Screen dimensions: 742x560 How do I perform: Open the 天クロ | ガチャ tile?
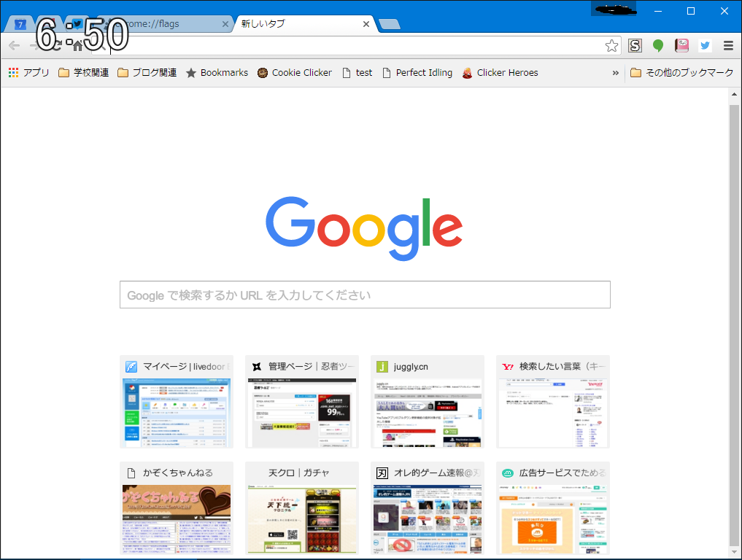pyautogui.click(x=302, y=507)
